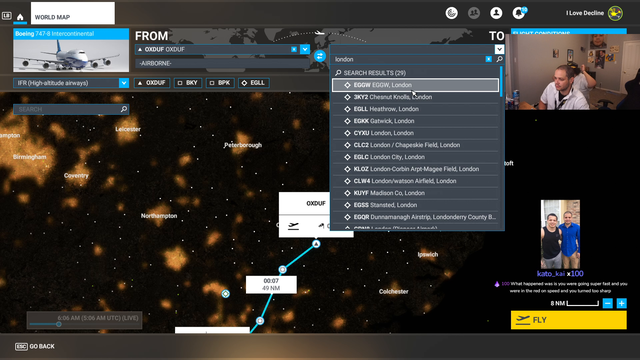Choose EGLC London City from results
The width and height of the screenshot is (640, 360).
pyautogui.click(x=416, y=157)
